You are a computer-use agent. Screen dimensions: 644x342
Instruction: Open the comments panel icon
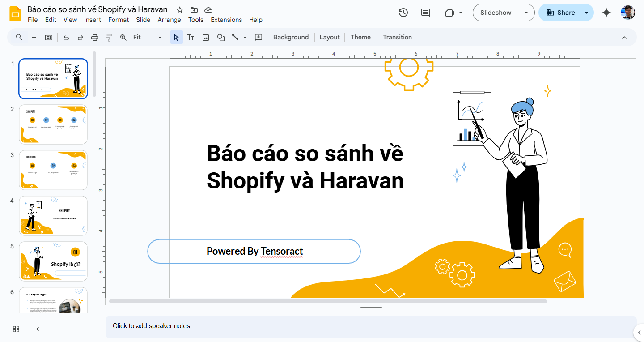(426, 13)
